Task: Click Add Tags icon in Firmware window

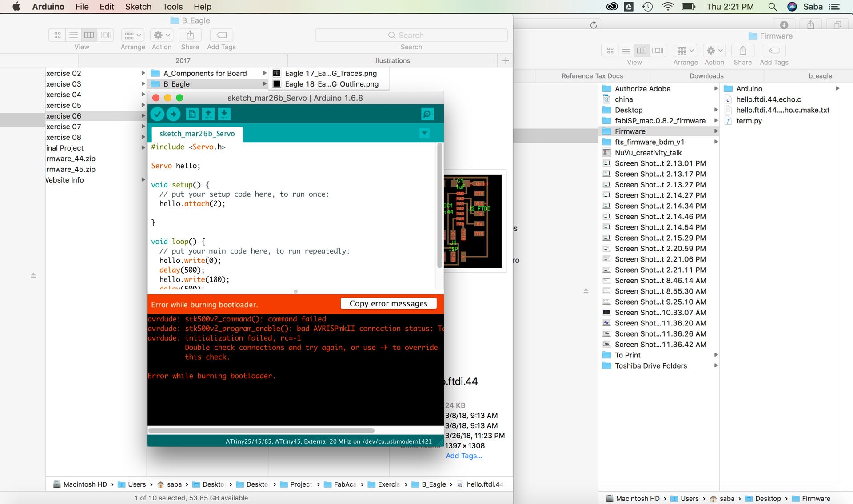Action: (x=774, y=51)
